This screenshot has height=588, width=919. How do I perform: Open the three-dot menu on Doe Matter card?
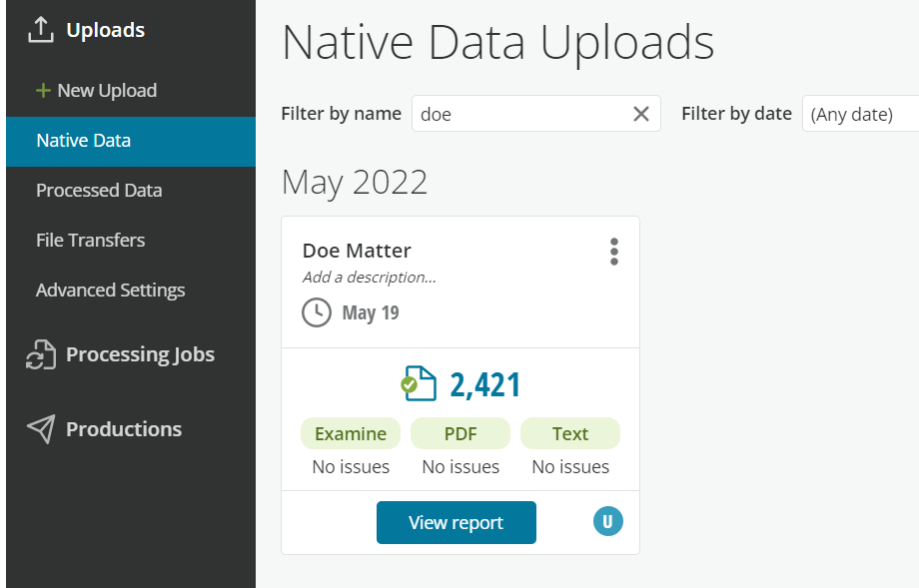(613, 252)
